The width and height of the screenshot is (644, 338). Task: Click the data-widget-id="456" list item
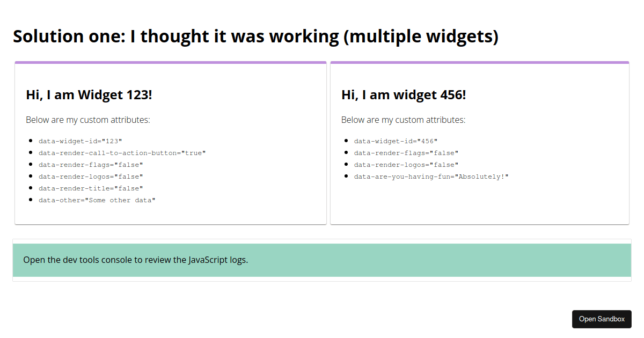[x=396, y=141]
